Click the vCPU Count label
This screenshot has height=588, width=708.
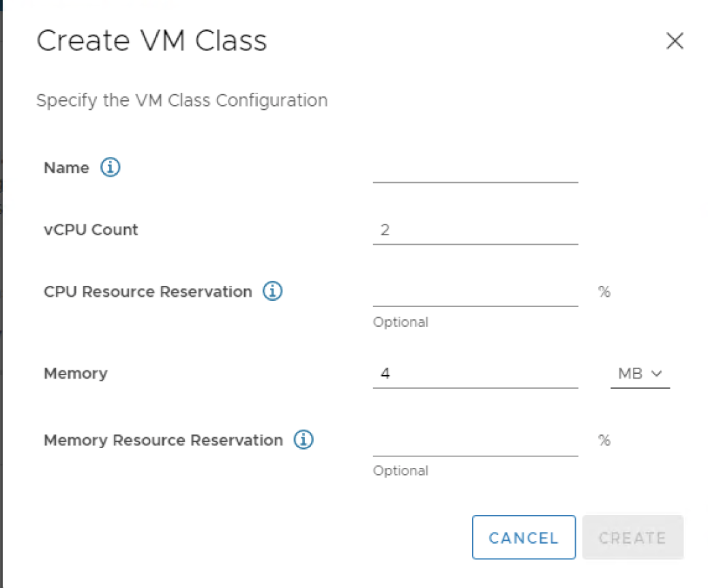pyautogui.click(x=91, y=230)
